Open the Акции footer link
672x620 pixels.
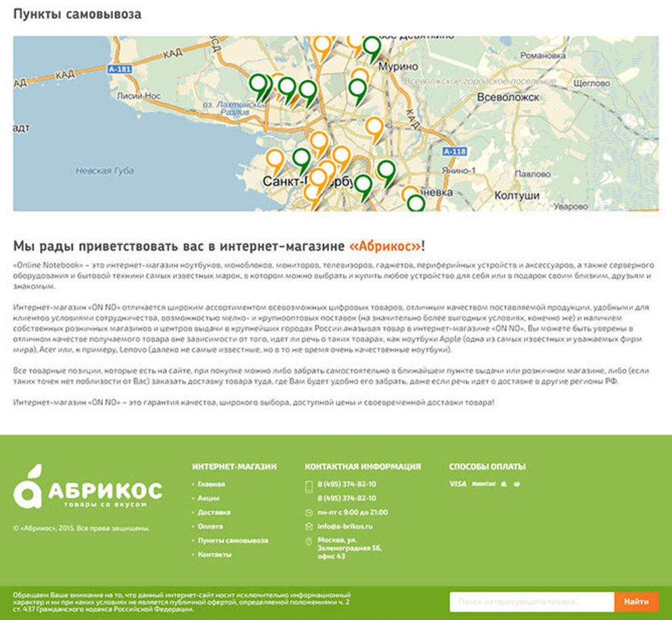(x=209, y=498)
